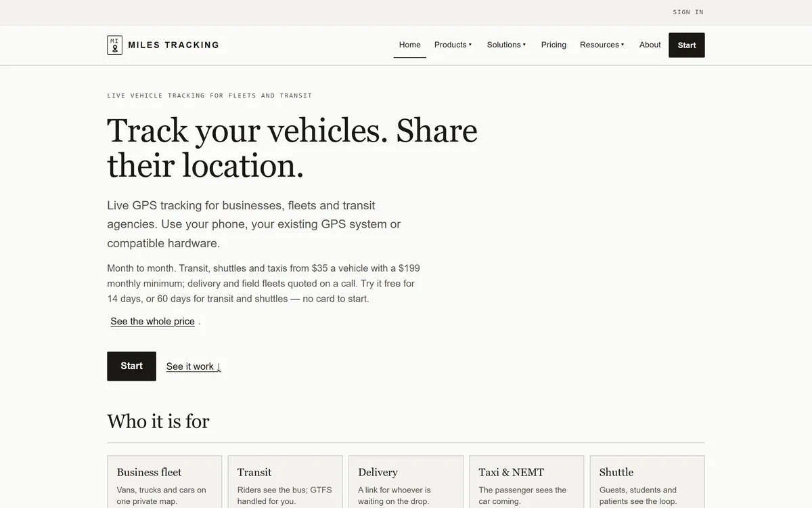Image resolution: width=812 pixels, height=508 pixels.
Task: Follow the See the whole price link
Action: (x=153, y=321)
